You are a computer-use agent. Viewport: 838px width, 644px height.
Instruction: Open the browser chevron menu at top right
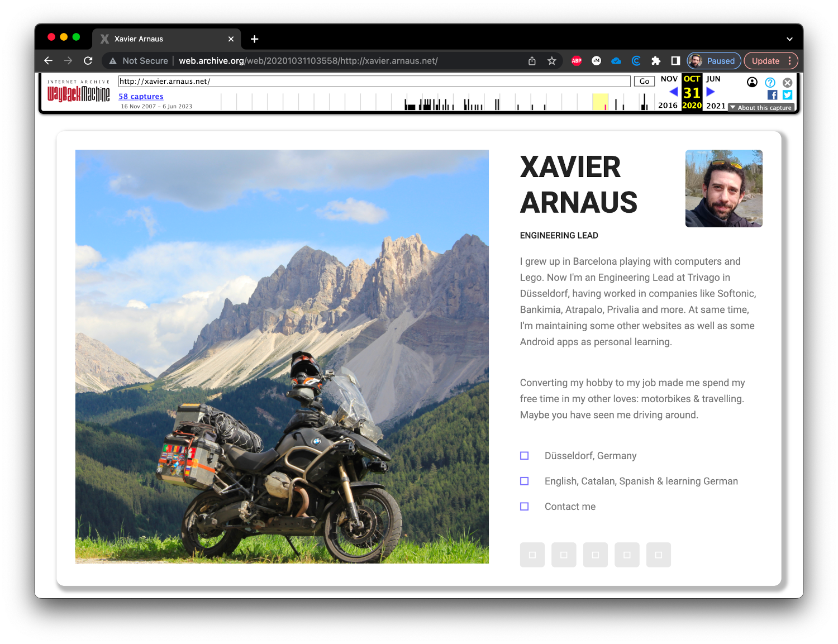tap(789, 39)
